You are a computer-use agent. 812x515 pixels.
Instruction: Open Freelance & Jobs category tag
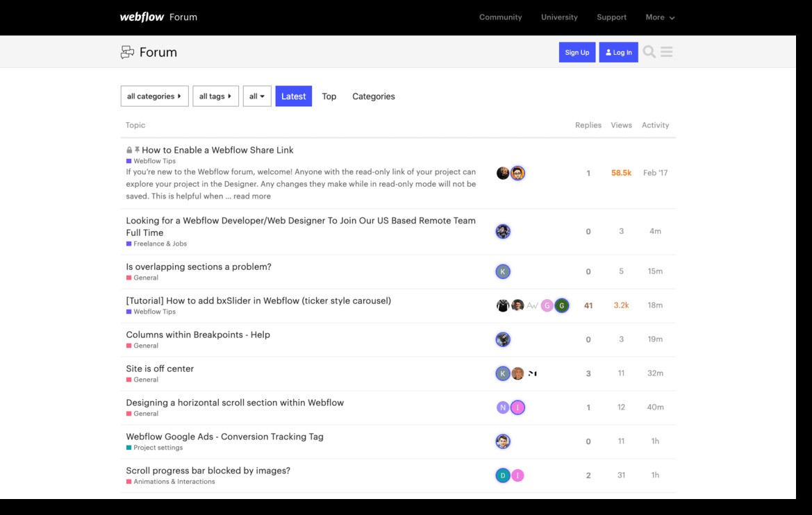156,244
